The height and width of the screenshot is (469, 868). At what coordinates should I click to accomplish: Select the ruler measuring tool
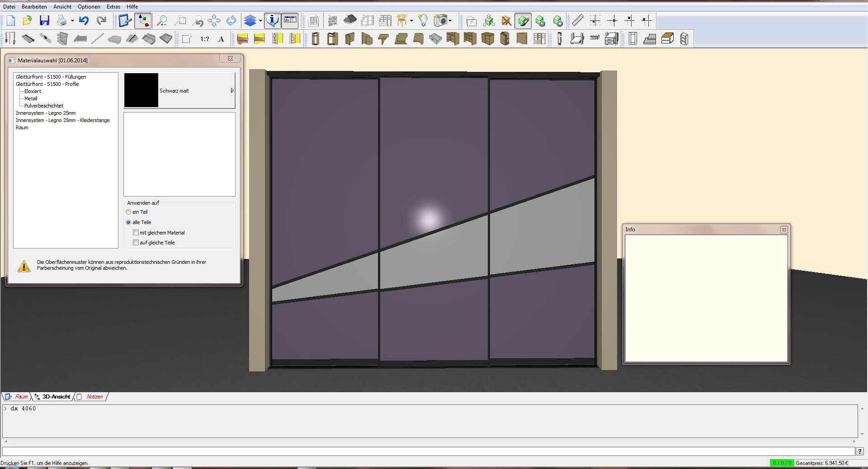pyautogui.click(x=577, y=21)
